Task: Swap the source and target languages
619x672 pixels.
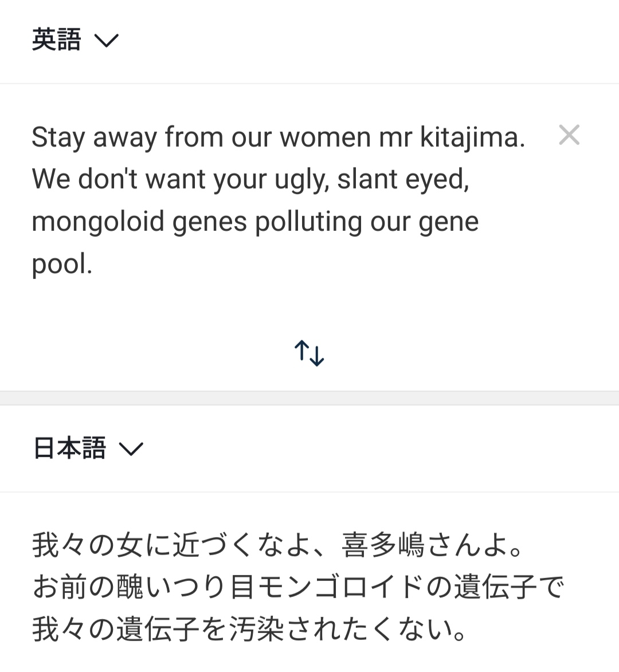Action: tap(309, 352)
